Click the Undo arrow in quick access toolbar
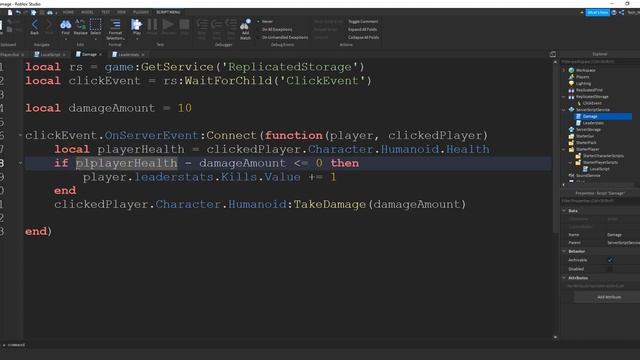 tap(18, 13)
